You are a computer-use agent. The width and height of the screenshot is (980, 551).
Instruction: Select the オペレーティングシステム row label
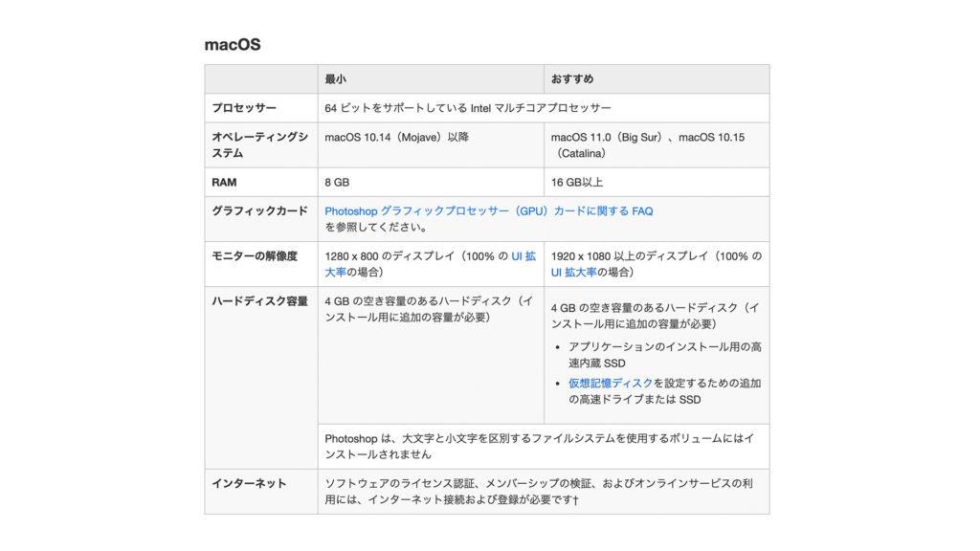259,145
